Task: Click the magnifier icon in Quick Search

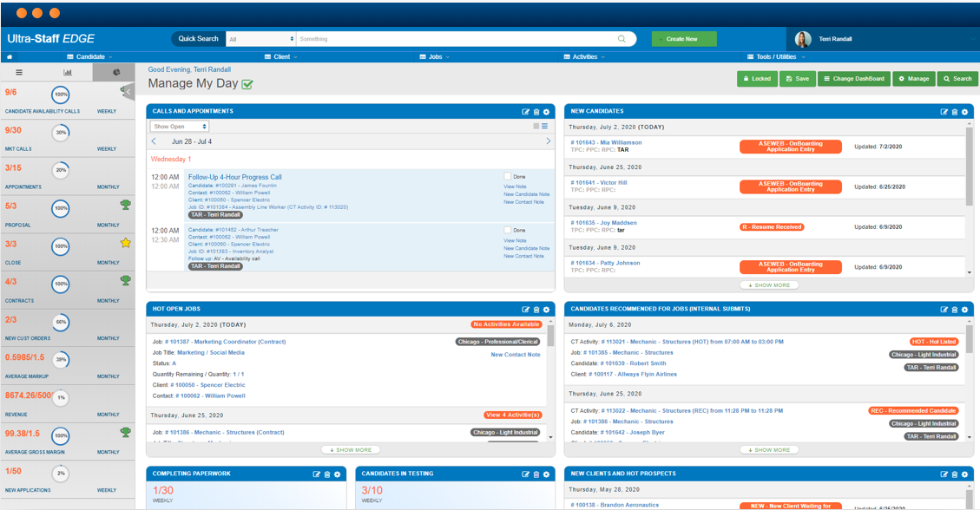Action: click(622, 39)
